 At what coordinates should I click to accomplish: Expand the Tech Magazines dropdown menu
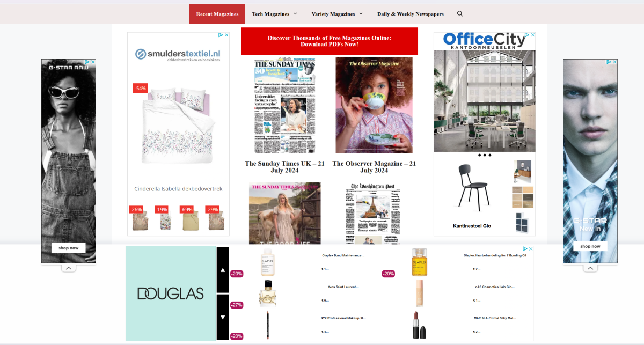click(275, 14)
